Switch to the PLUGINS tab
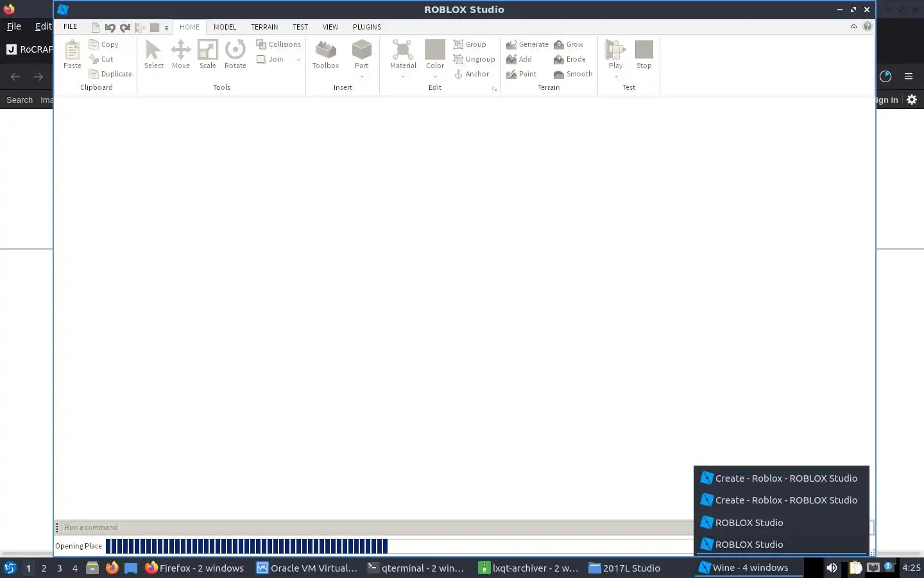 367,27
